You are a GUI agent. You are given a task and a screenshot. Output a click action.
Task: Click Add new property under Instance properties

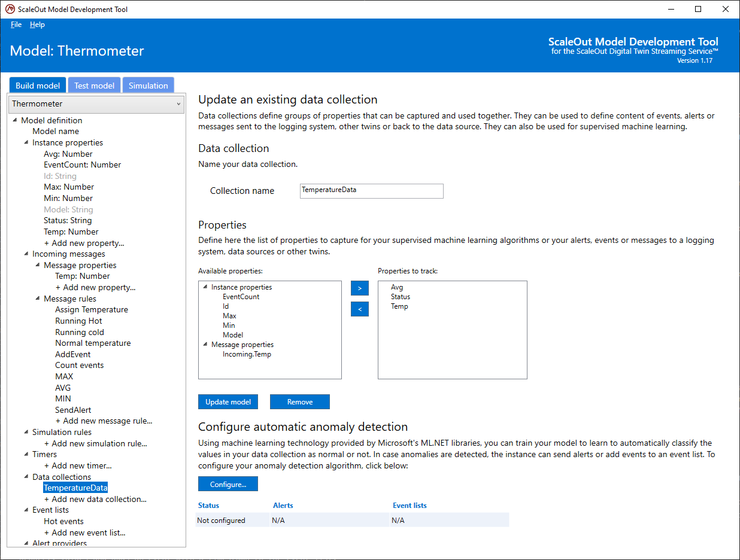coord(84,243)
